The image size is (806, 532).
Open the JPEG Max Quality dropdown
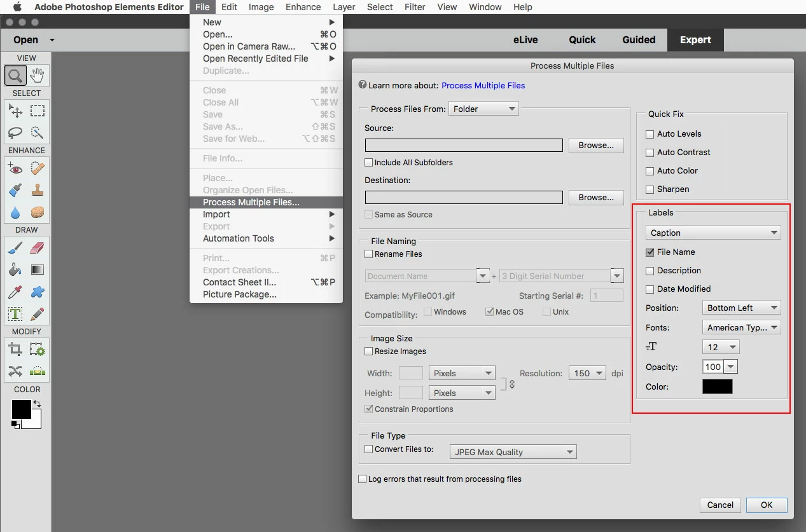click(x=513, y=452)
